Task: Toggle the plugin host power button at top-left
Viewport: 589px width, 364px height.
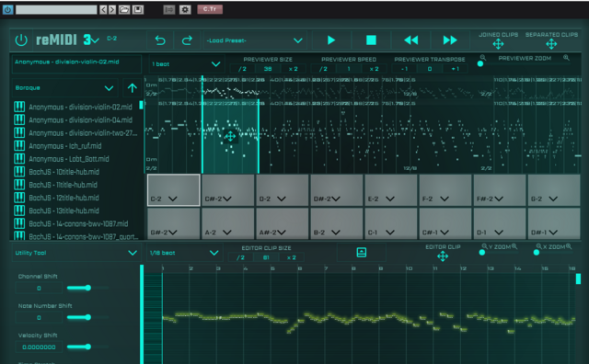Action: point(7,9)
